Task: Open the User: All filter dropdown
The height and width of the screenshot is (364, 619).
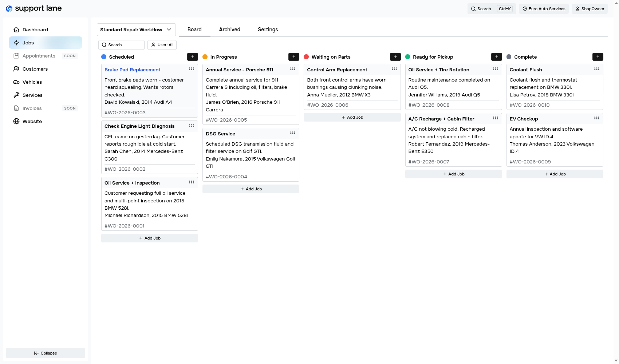Action: (x=162, y=45)
